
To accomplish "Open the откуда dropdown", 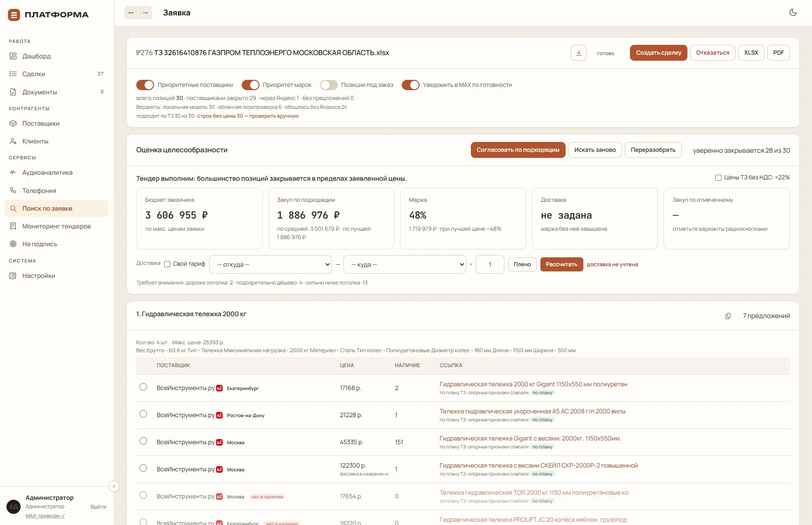I will pyautogui.click(x=271, y=264).
